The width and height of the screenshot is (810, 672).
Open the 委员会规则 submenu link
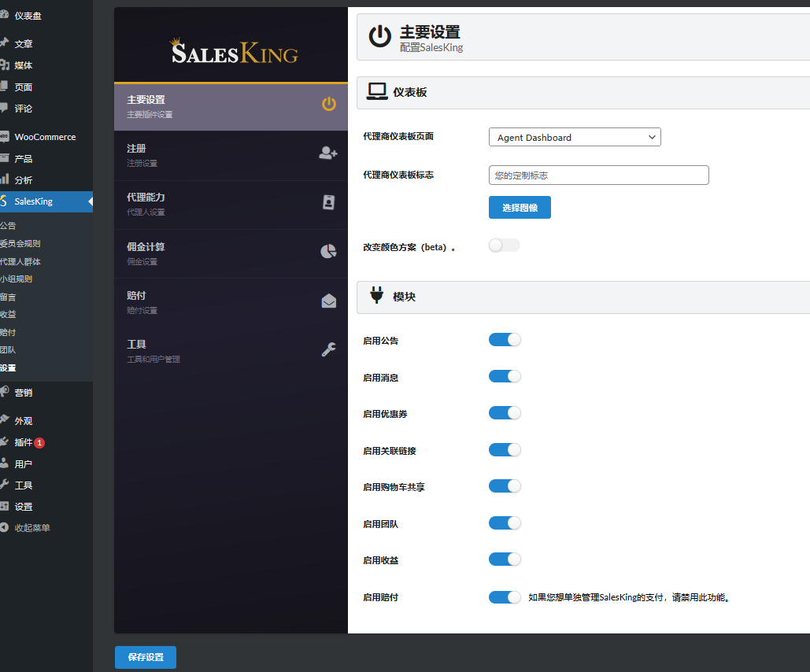pos(20,243)
